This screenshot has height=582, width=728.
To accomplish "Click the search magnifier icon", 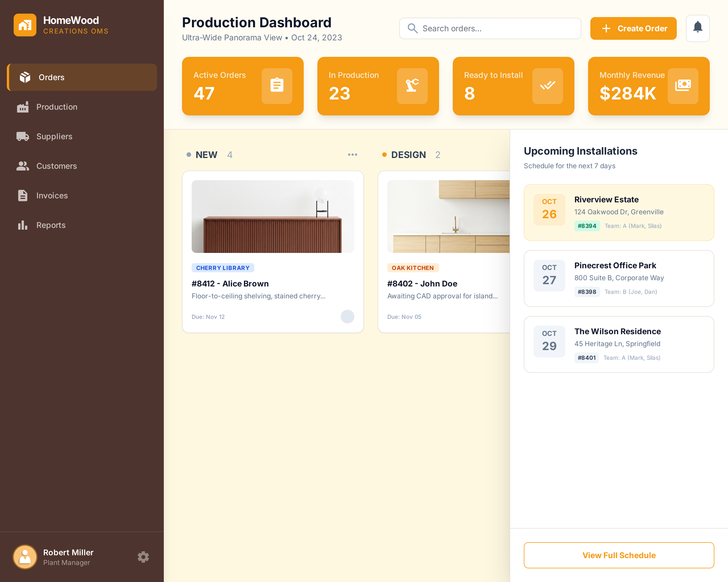I will pyautogui.click(x=412, y=28).
